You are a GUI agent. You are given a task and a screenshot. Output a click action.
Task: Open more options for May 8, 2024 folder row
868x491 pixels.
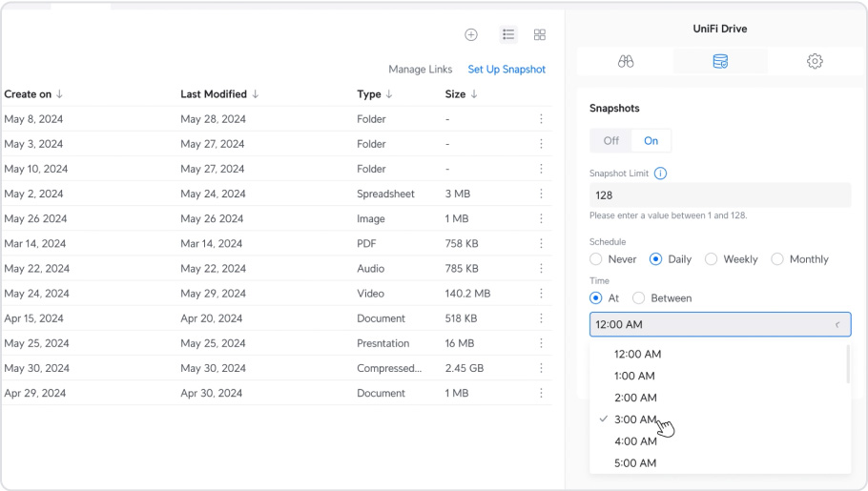click(541, 119)
